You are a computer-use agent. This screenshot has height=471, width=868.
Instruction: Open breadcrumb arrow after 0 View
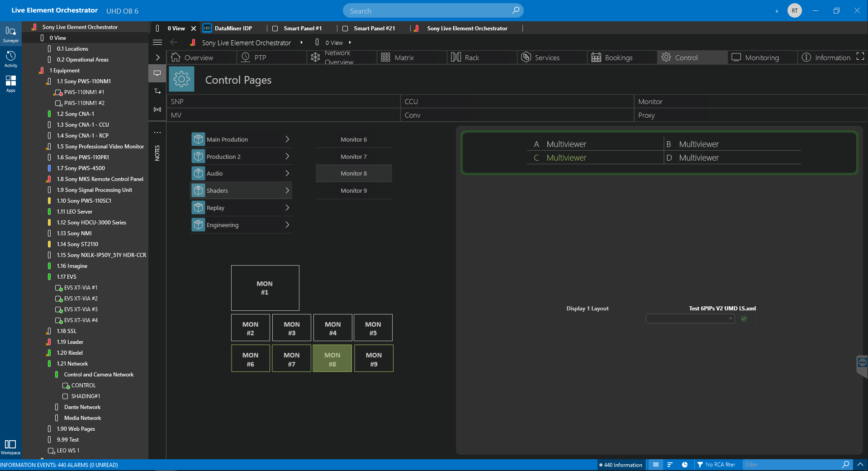coord(350,43)
